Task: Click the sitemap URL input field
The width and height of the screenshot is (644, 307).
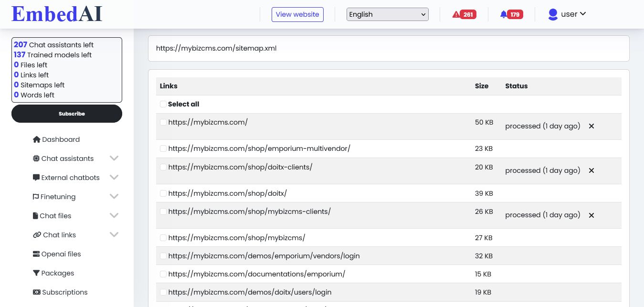Action: (x=388, y=48)
